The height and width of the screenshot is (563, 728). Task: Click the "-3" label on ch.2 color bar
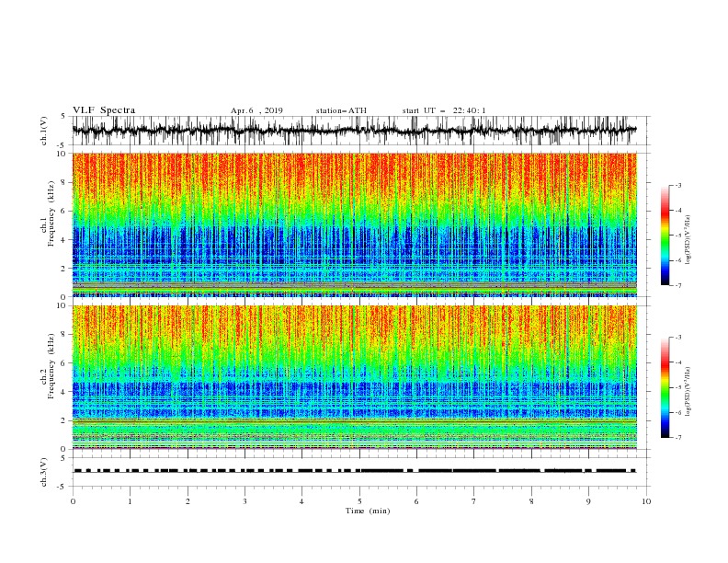coord(678,338)
